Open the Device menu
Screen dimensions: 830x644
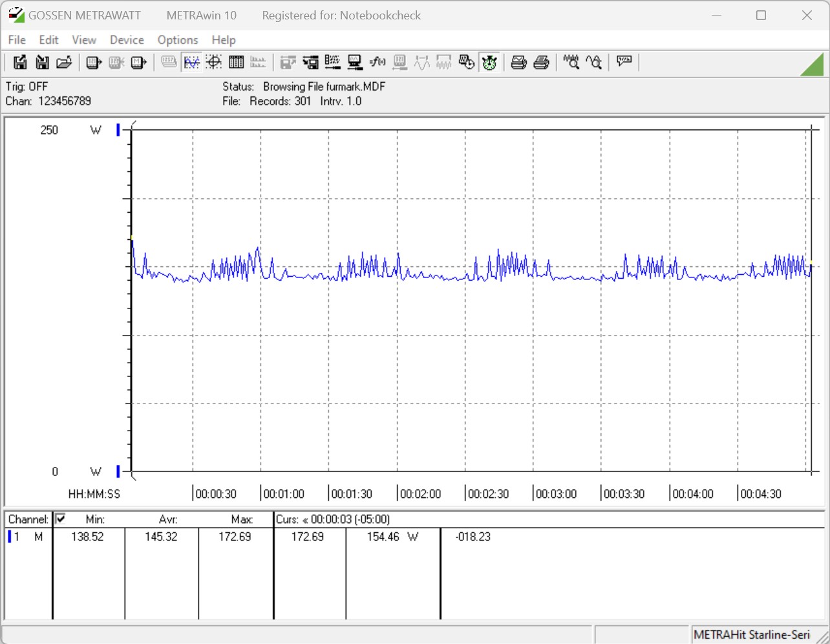[127, 40]
